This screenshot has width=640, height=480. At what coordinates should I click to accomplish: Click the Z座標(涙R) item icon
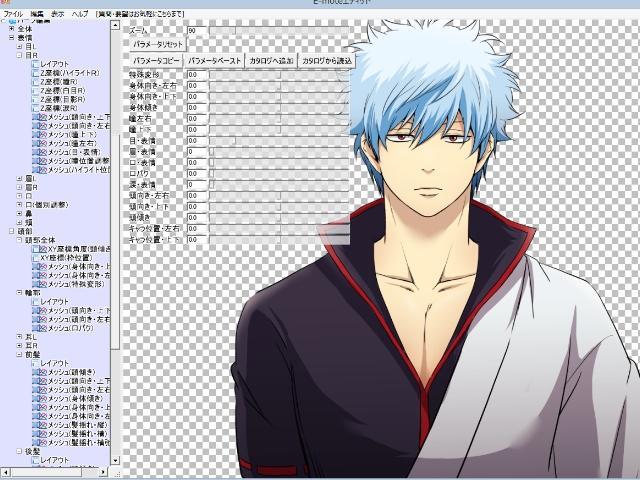coord(36,108)
